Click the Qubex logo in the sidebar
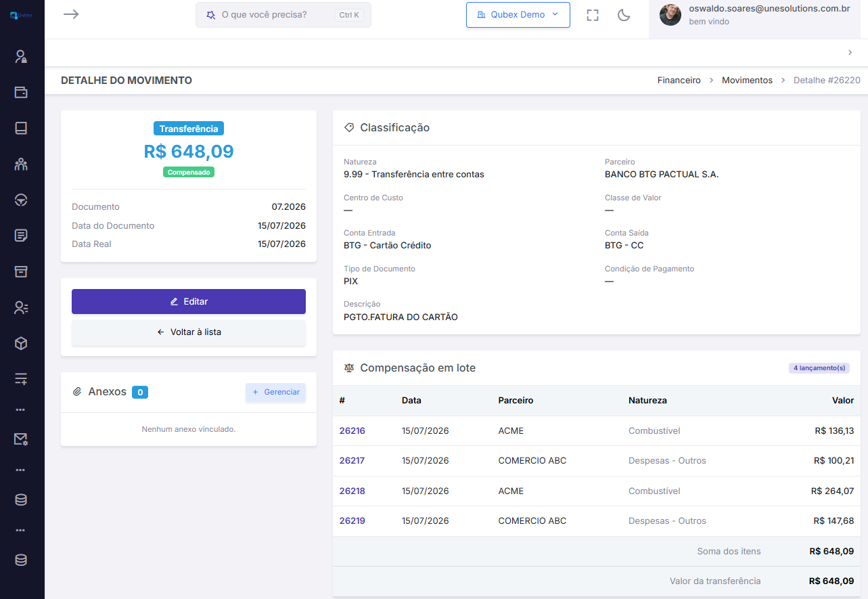Screen dimensions: 868x599 (21, 14)
